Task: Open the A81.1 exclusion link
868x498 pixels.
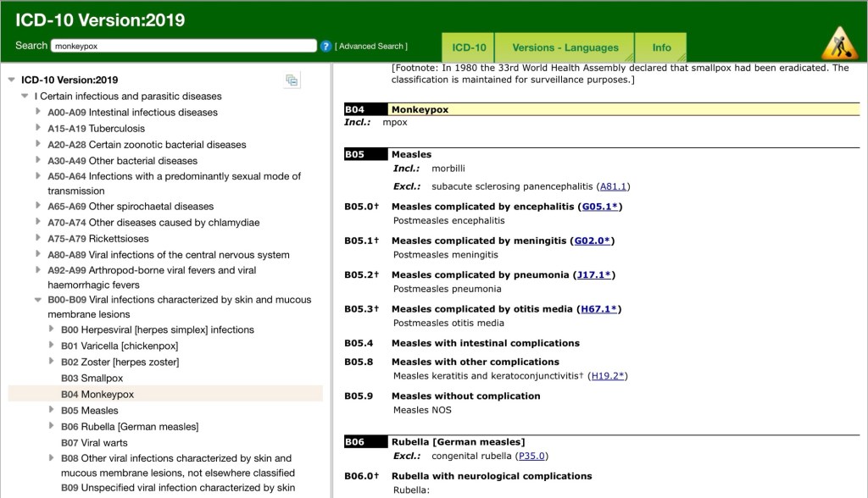Action: pyautogui.click(x=614, y=186)
